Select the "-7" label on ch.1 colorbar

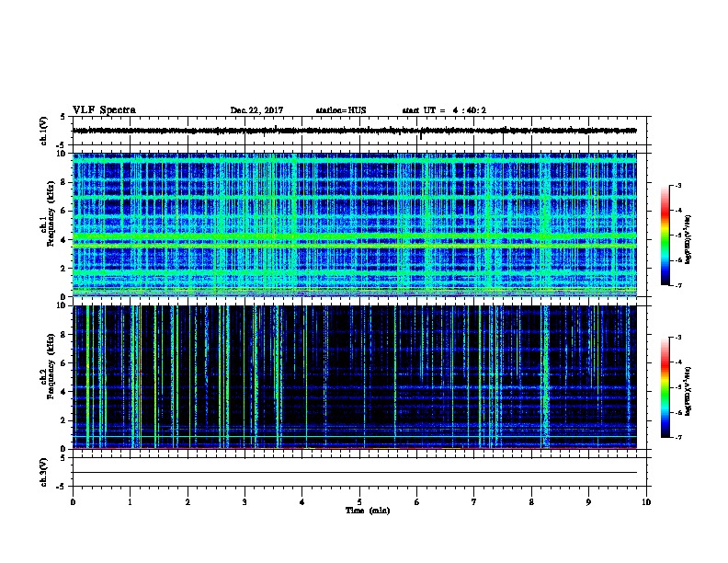pyautogui.click(x=677, y=285)
